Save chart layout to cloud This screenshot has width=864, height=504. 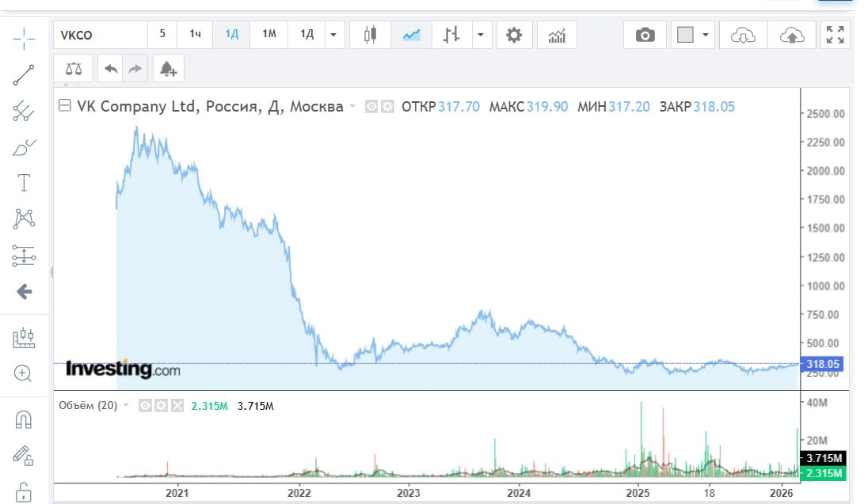point(792,36)
